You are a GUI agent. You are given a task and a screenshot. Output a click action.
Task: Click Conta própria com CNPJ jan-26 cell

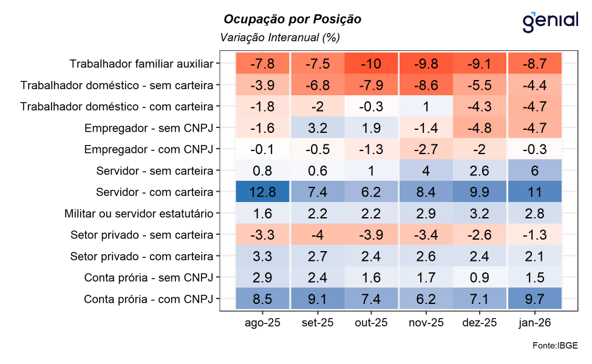[x=534, y=299]
